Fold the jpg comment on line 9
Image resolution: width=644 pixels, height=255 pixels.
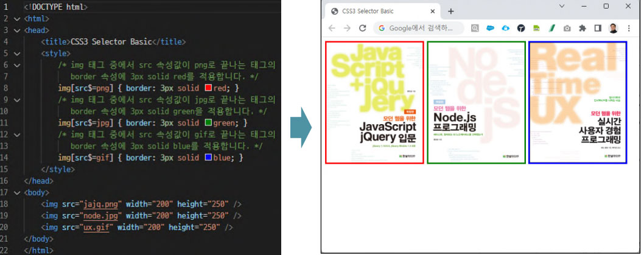click(16, 100)
